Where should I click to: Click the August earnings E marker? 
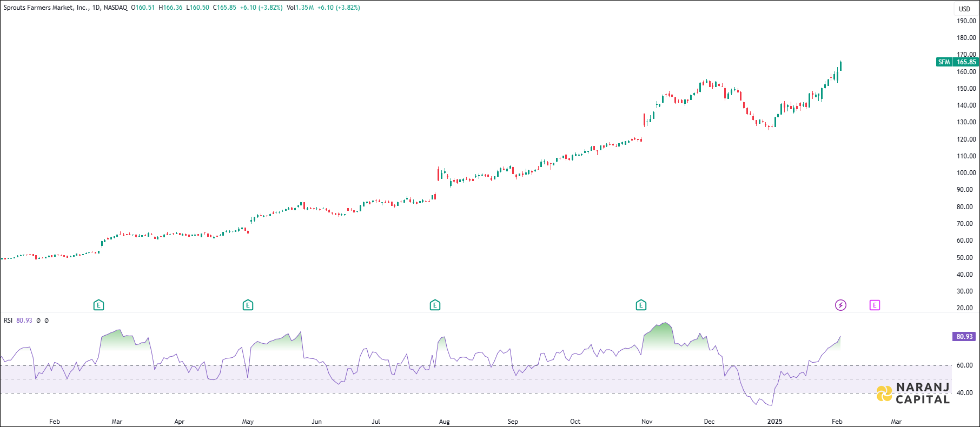tap(435, 305)
